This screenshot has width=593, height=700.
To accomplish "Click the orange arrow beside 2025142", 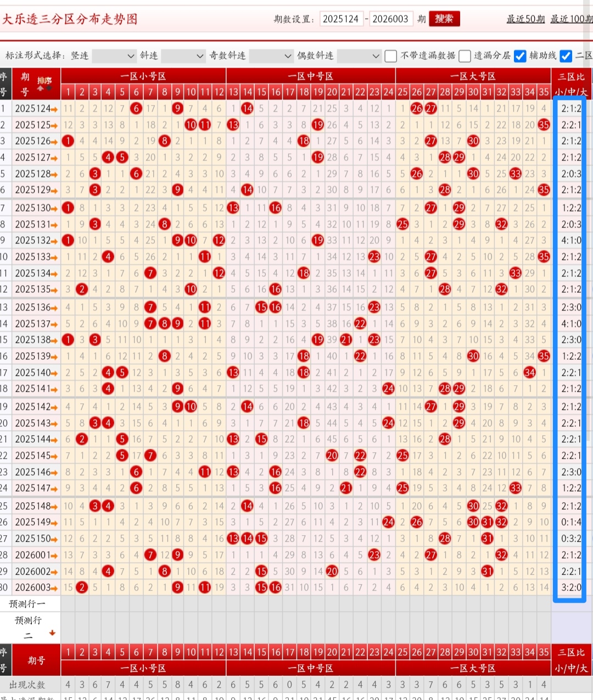I will 54,407.
